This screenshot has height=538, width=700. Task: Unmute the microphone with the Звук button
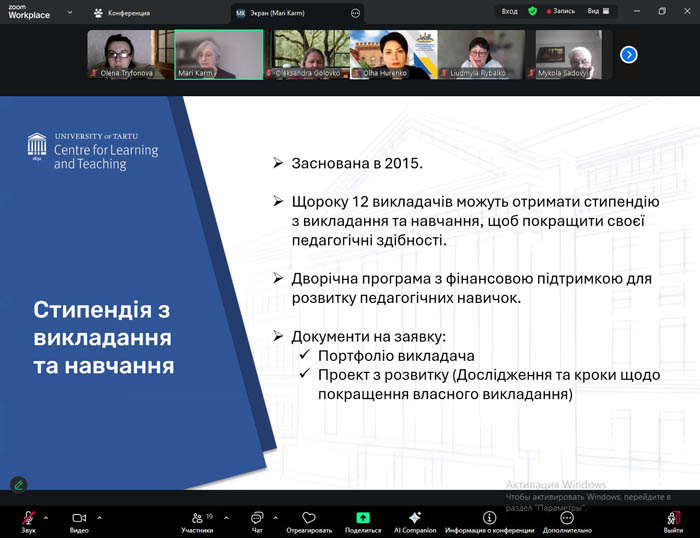click(28, 519)
